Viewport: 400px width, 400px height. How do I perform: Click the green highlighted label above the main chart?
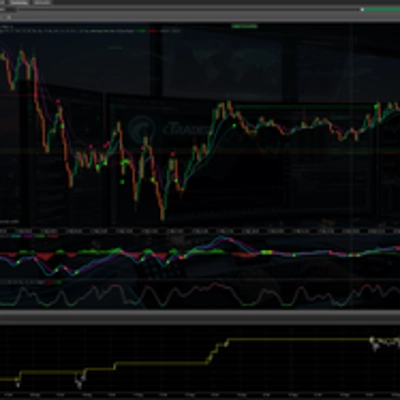[245, 26]
